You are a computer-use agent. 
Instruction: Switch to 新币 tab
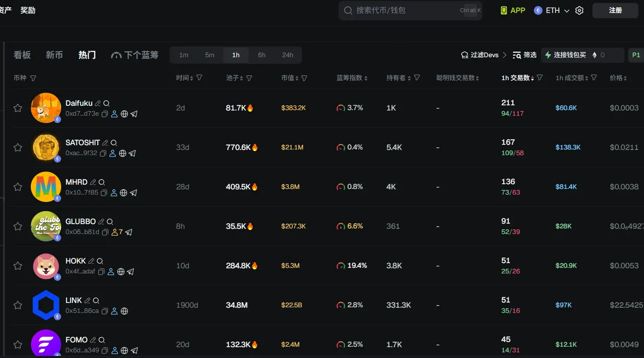[x=54, y=55]
